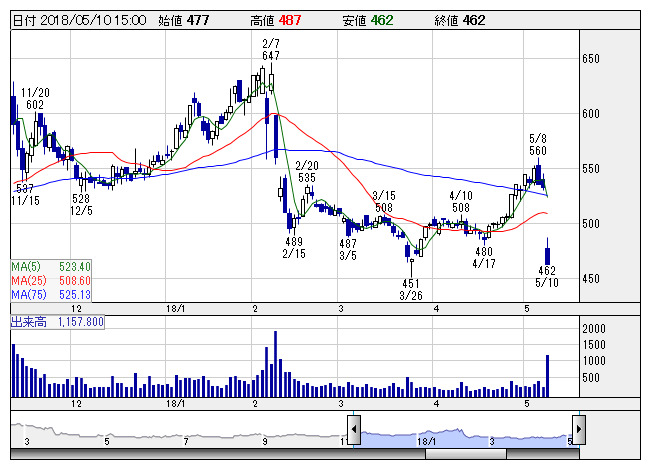Click the 11/20 602 annotation

34,97
